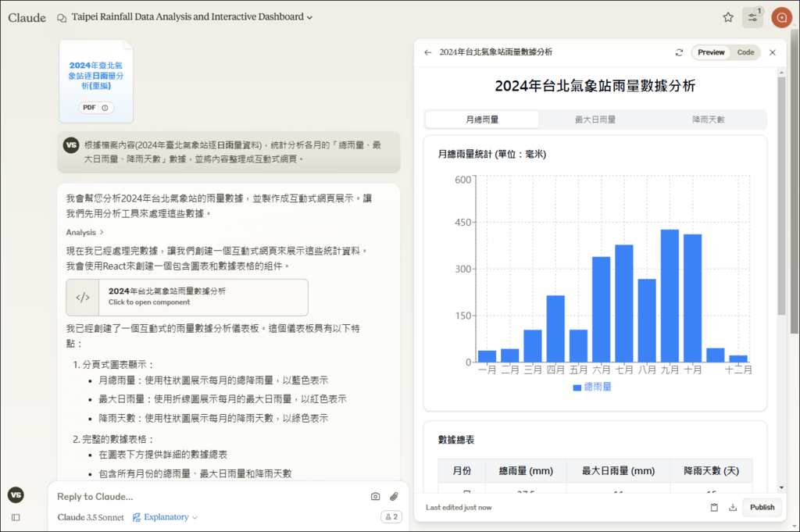Image resolution: width=800 pixels, height=532 pixels.
Task: Click the 總雨量 legend color swatch
Action: [x=577, y=387]
